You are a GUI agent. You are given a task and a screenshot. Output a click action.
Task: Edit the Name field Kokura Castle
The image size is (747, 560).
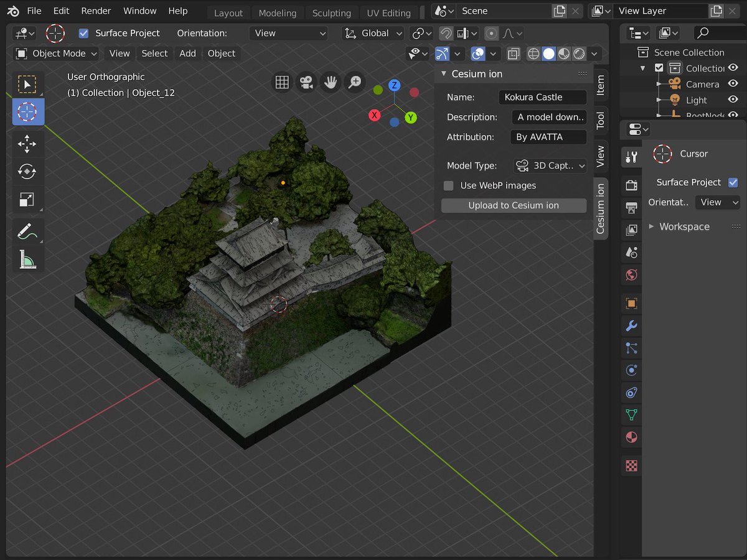click(x=543, y=97)
